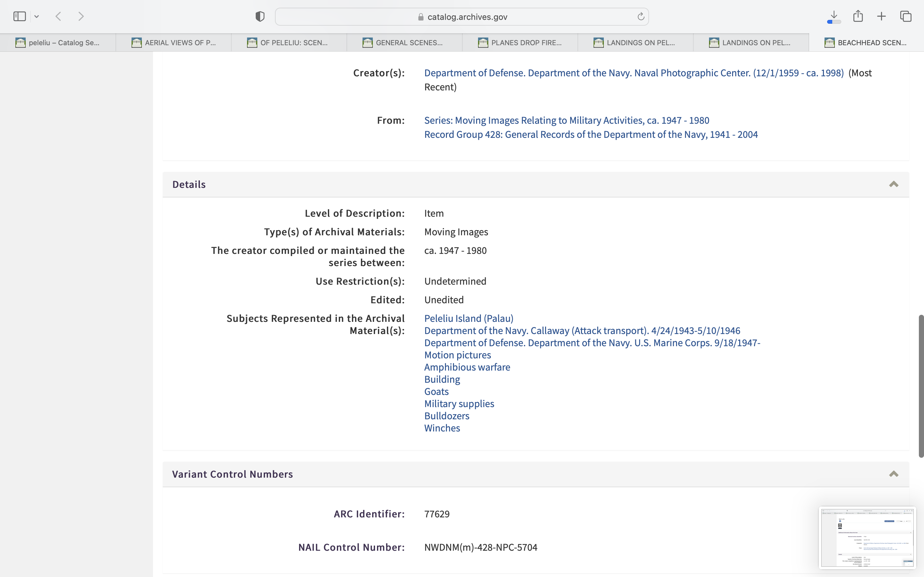Show tab overview icon
924x577 pixels.
(x=906, y=16)
